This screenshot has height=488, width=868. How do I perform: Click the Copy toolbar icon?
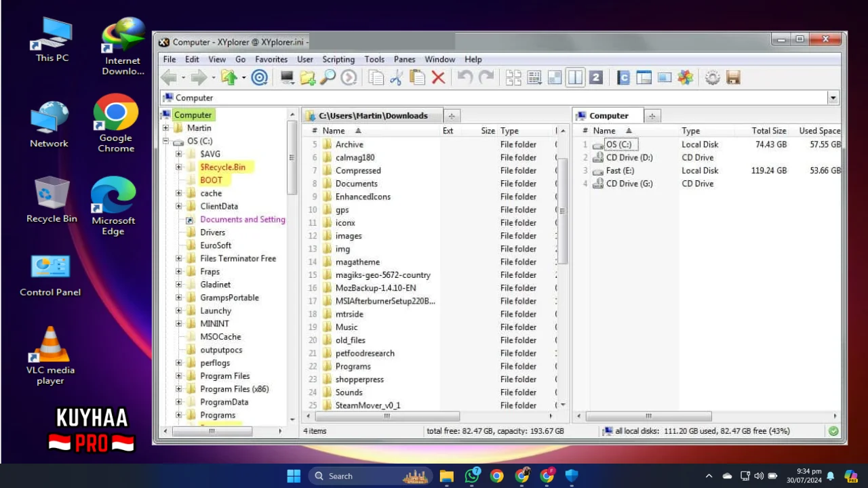(x=376, y=78)
